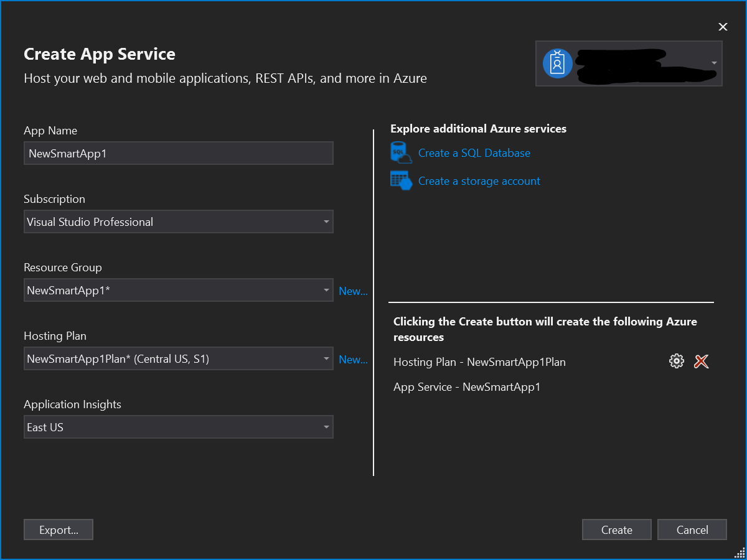Click the App Service - NewSmartApp1 text
The height and width of the screenshot is (560, 747).
[x=467, y=387]
